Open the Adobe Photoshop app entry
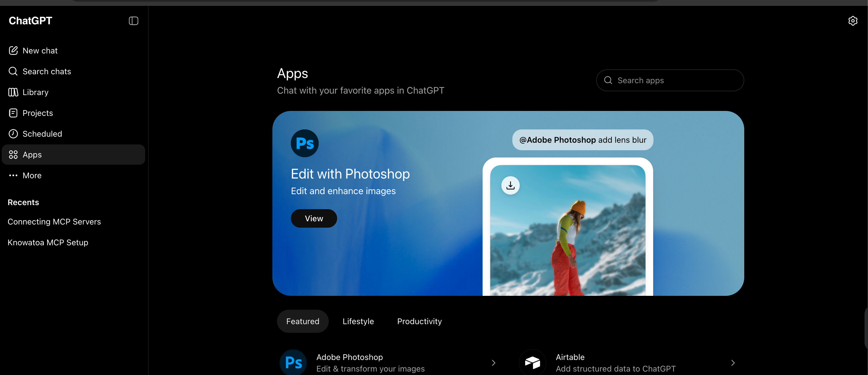The image size is (868, 375). pos(389,363)
